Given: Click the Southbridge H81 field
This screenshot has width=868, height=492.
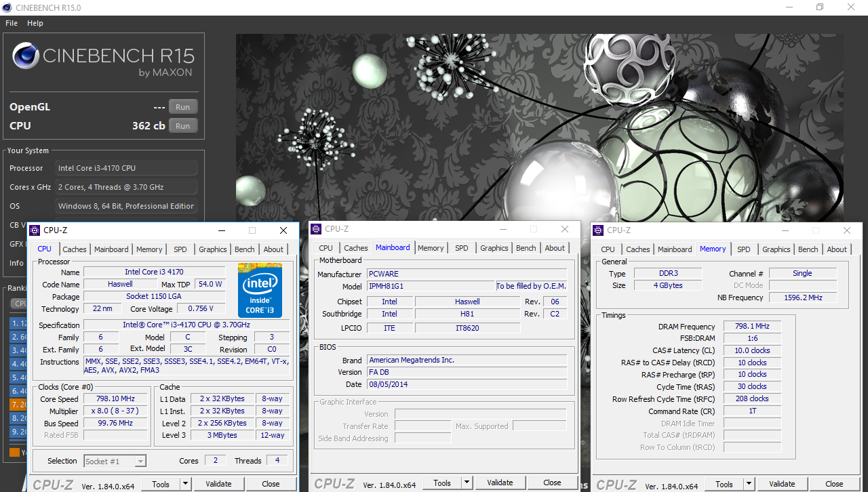Looking at the screenshot, I should 467,314.
